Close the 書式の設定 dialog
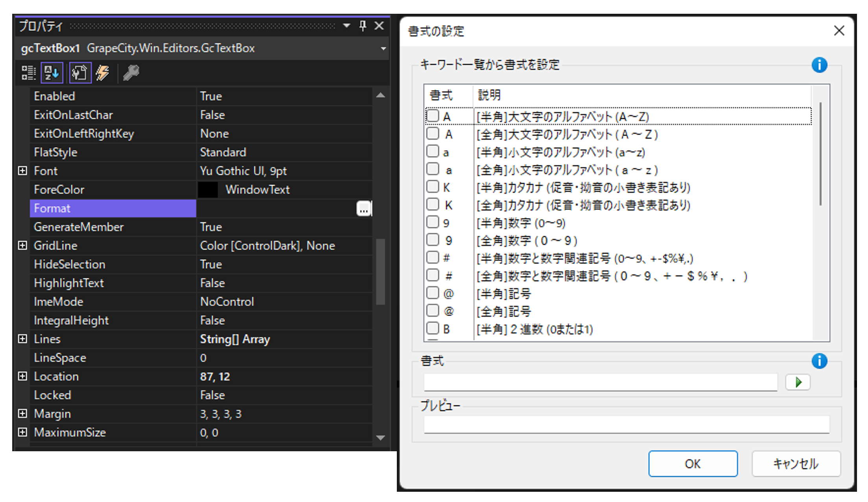868x502 pixels. 839,31
